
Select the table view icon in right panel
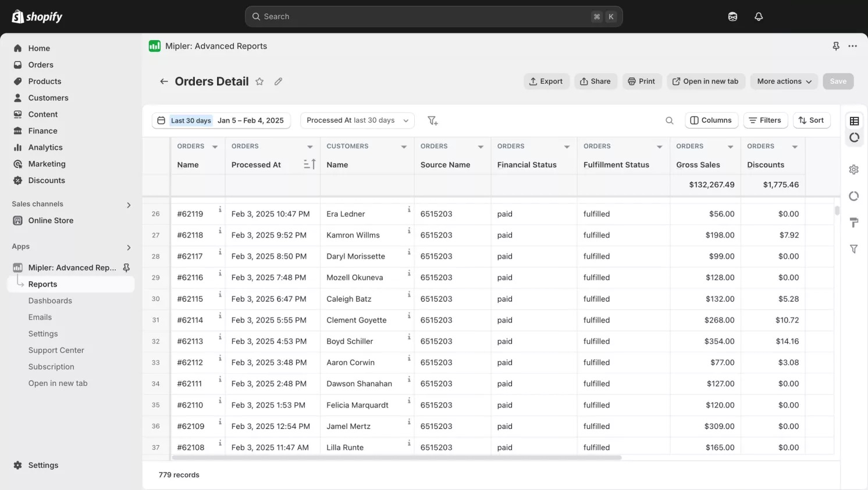854,121
